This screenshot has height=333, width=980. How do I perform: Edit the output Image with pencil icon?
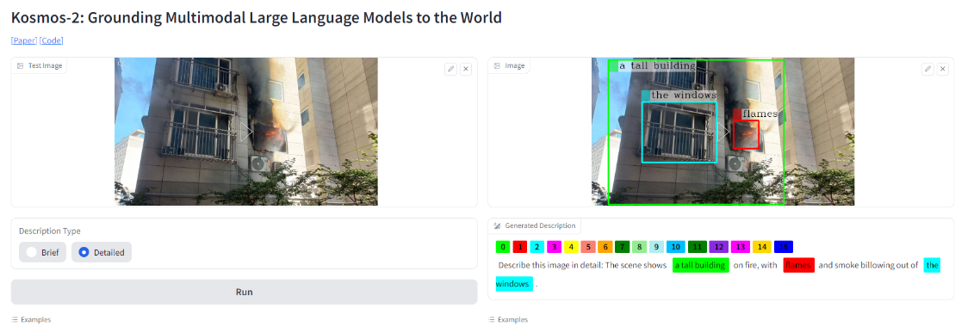click(927, 70)
